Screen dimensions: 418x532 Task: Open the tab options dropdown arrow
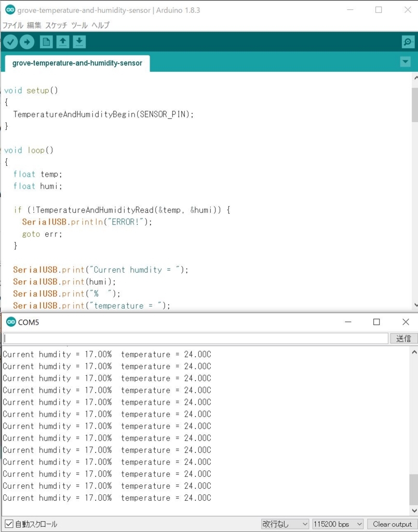(406, 62)
